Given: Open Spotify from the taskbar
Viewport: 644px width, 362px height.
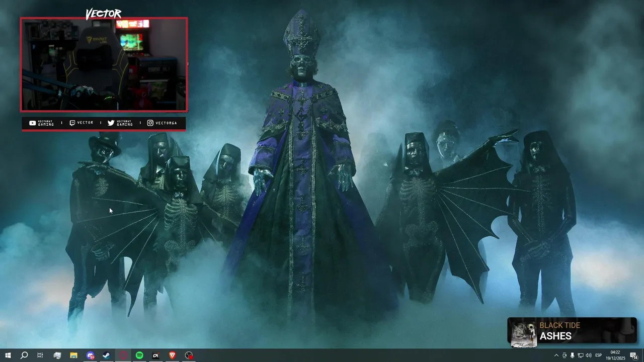Looking at the screenshot, I should (x=139, y=355).
